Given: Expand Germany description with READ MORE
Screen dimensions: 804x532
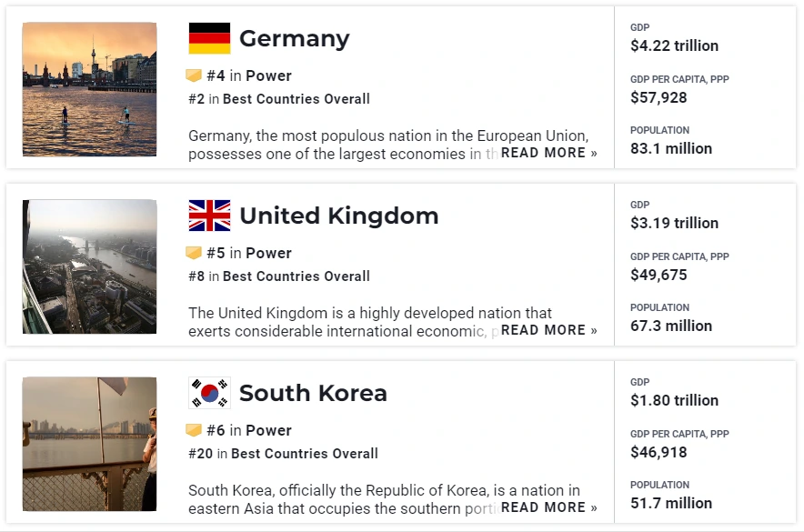Looking at the screenshot, I should pyautogui.click(x=549, y=153).
